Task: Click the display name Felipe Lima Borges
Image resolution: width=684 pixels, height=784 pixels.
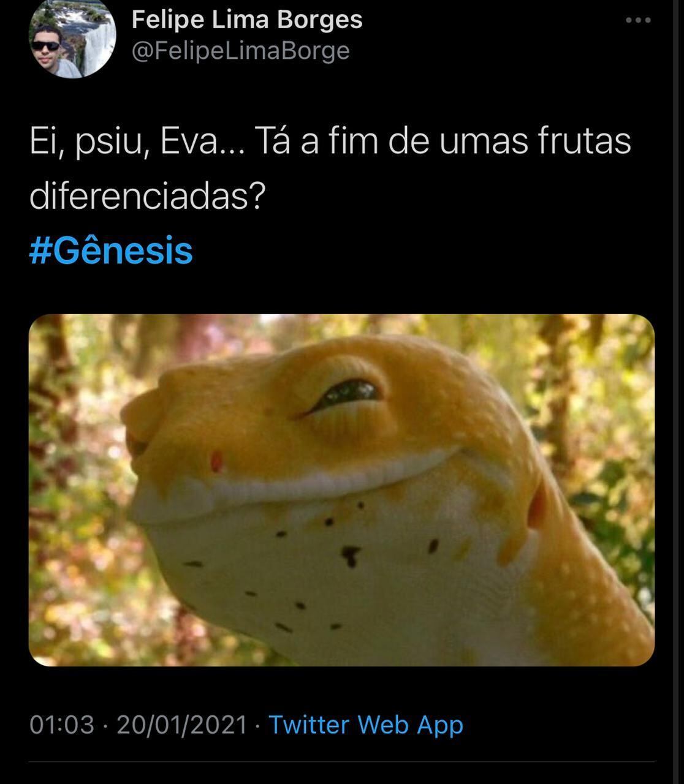Action: pos(247,20)
